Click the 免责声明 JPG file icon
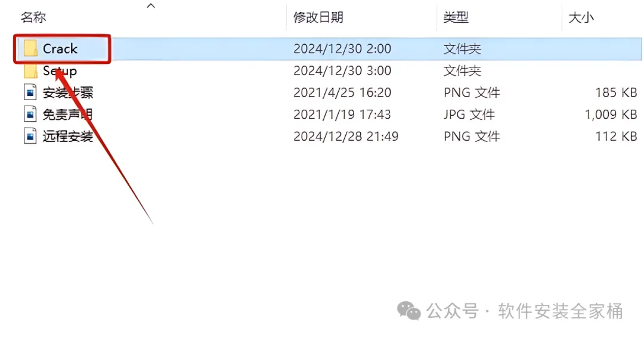This screenshot has height=337, width=644. coord(30,115)
